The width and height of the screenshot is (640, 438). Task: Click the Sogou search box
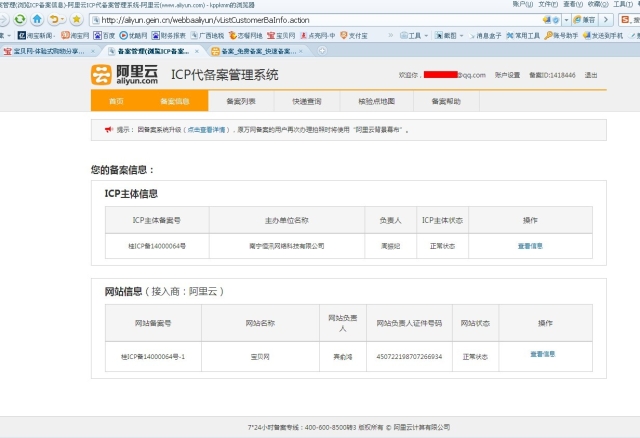[629, 20]
